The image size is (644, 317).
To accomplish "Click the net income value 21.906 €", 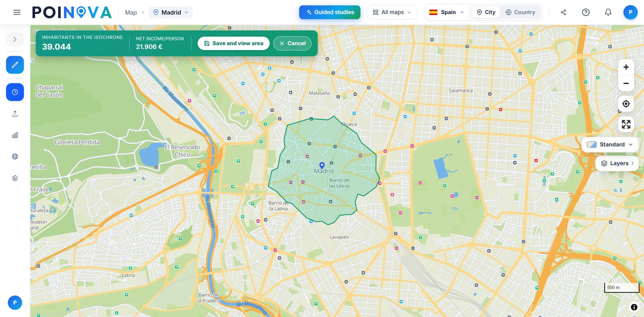I will pyautogui.click(x=149, y=47).
